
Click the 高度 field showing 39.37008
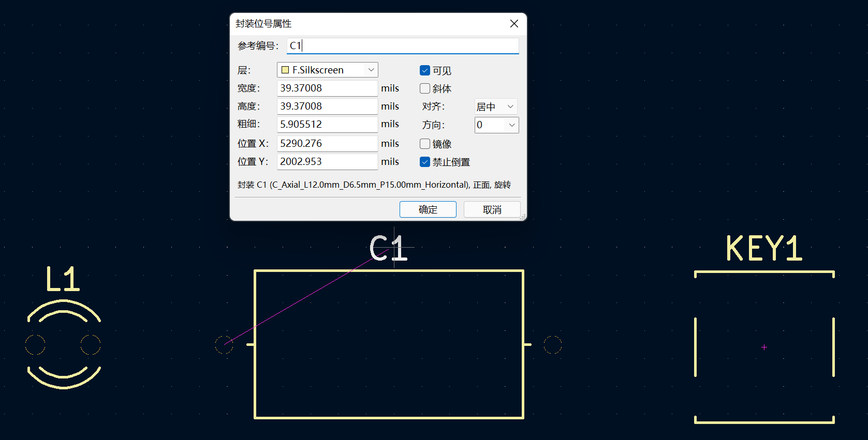pyautogui.click(x=327, y=107)
